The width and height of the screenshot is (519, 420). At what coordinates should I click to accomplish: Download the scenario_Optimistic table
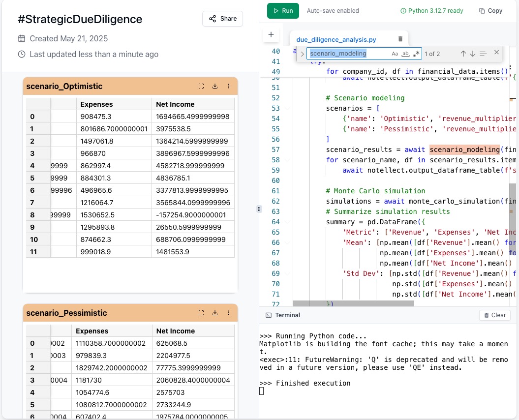coord(215,86)
